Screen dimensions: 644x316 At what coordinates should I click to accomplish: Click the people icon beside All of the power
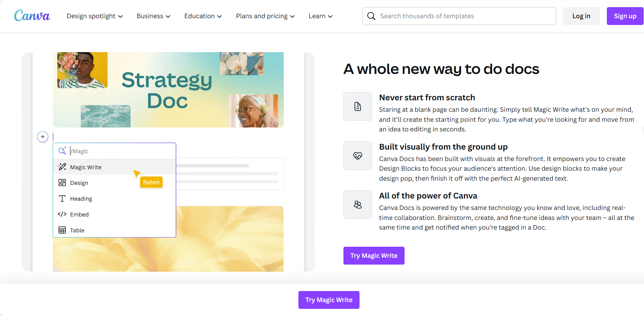pyautogui.click(x=358, y=205)
